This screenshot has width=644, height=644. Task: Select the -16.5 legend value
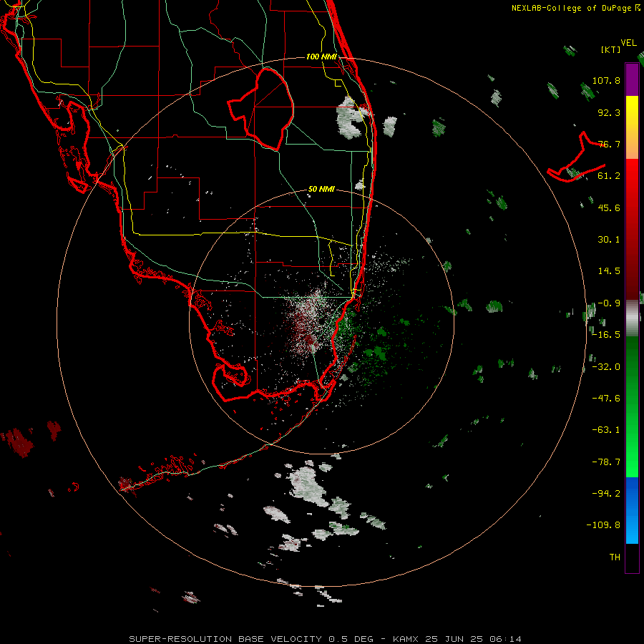click(x=606, y=335)
